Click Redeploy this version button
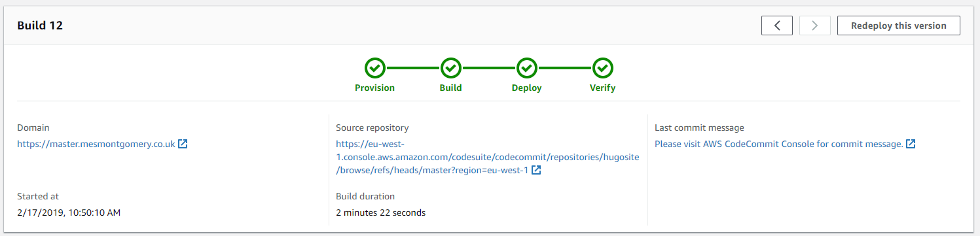 click(x=899, y=25)
